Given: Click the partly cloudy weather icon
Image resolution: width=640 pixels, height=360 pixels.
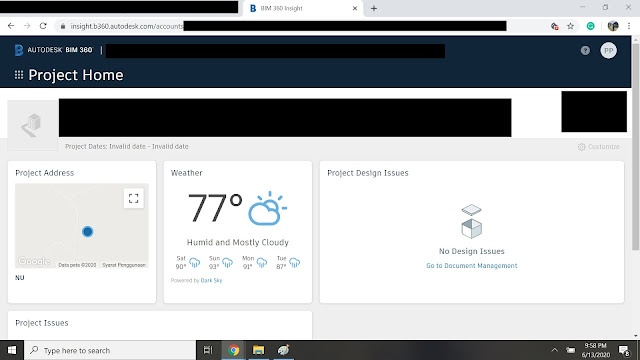Looking at the screenshot, I should click(x=267, y=209).
